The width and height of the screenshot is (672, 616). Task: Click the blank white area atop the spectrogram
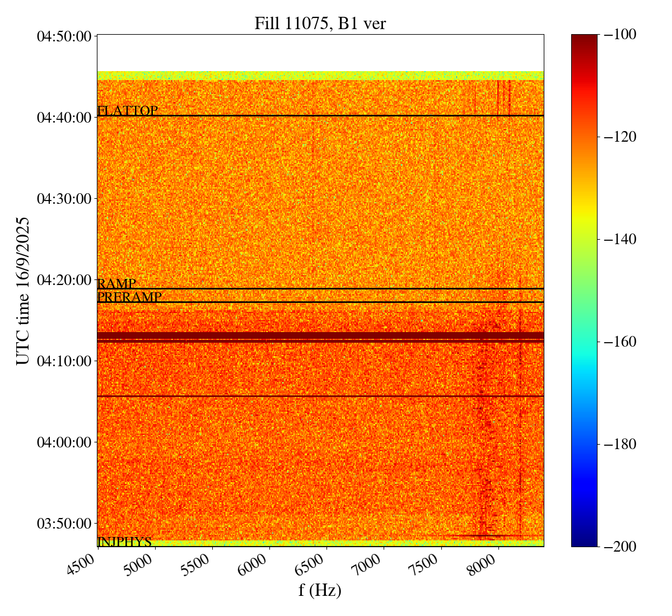[320, 53]
